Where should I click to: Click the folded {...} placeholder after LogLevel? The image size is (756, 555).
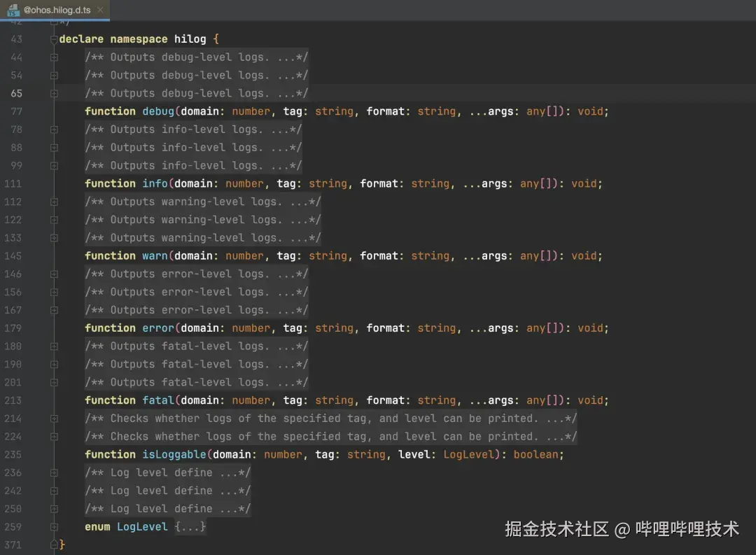190,527
